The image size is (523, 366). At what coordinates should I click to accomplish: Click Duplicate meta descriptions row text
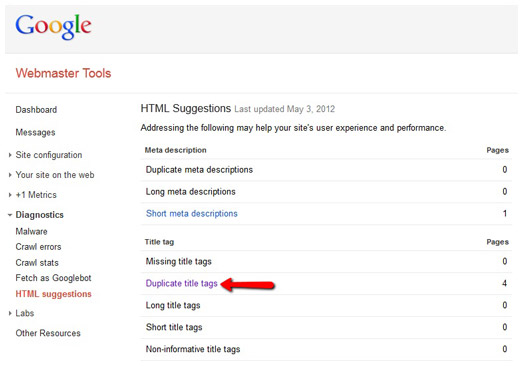click(x=199, y=170)
